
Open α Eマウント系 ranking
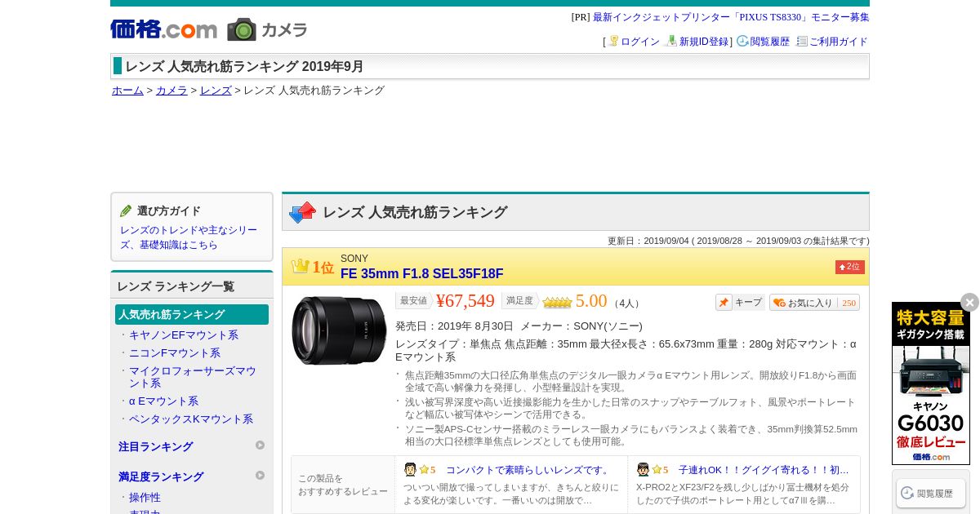[163, 401]
